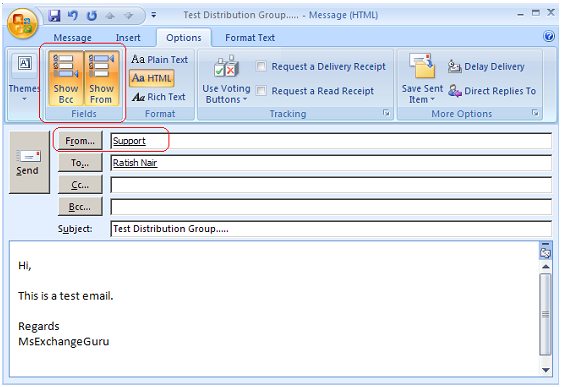
Task: Send the email with the Send button
Action: [x=29, y=162]
